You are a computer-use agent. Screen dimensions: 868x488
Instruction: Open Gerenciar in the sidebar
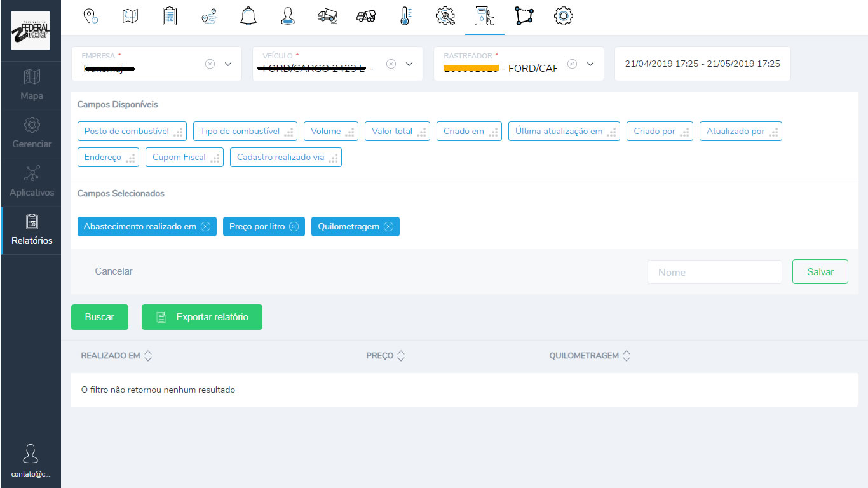coord(31,134)
